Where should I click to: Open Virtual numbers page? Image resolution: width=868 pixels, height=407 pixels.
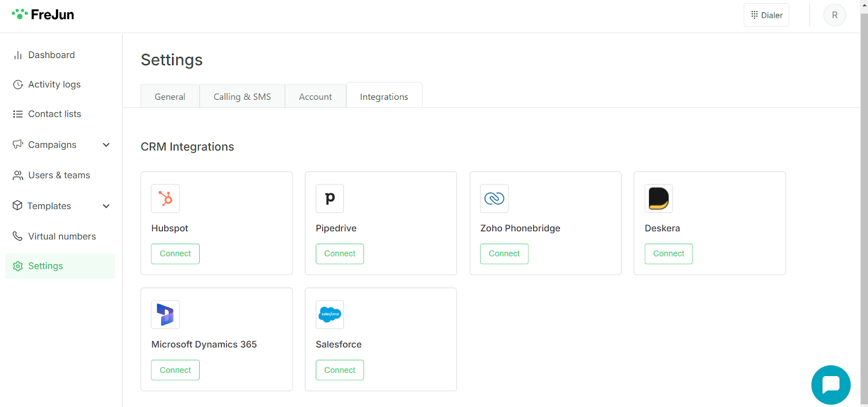tap(60, 237)
